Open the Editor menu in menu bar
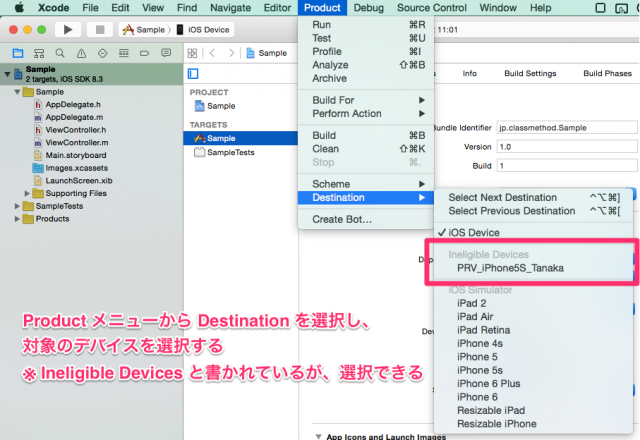The image size is (640, 440). (277, 8)
